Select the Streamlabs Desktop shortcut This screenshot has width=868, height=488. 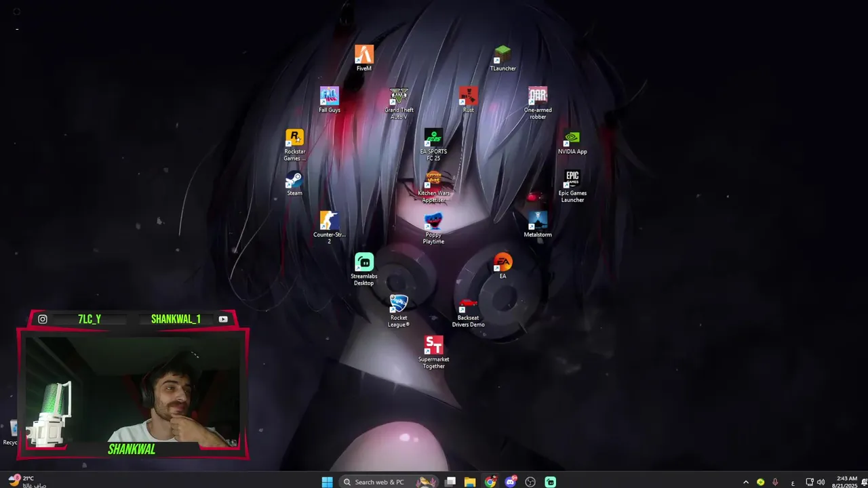tap(364, 270)
